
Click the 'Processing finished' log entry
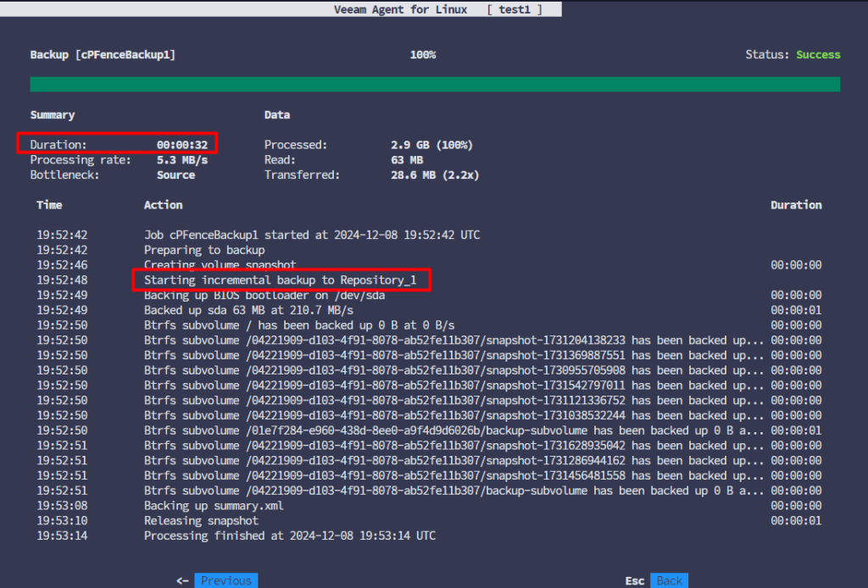289,536
